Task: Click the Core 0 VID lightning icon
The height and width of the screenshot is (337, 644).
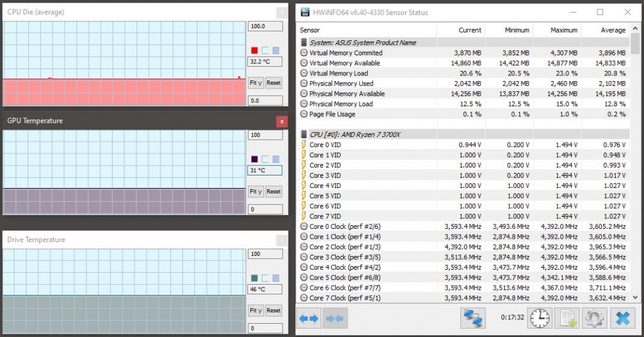Action: click(304, 145)
